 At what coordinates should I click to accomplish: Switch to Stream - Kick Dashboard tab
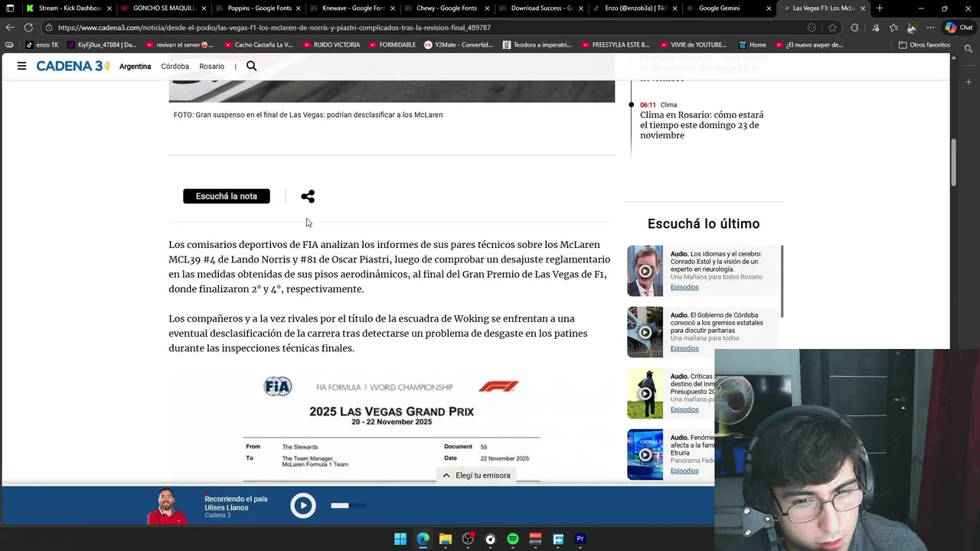coord(67,8)
